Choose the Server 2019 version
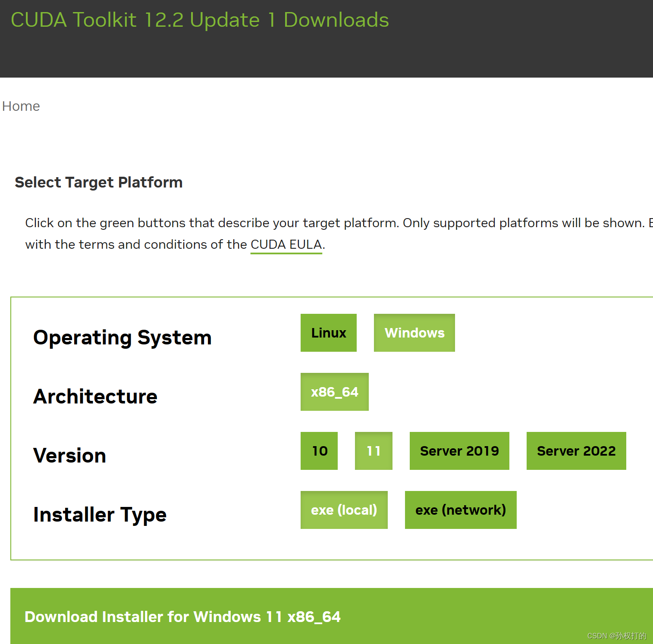Viewport: 653px width, 644px height. point(459,451)
